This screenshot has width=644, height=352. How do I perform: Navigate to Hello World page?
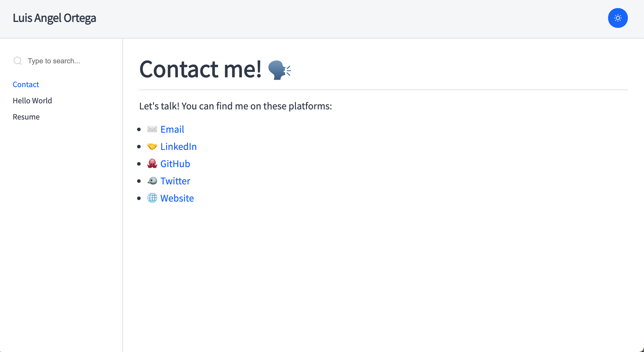32,101
